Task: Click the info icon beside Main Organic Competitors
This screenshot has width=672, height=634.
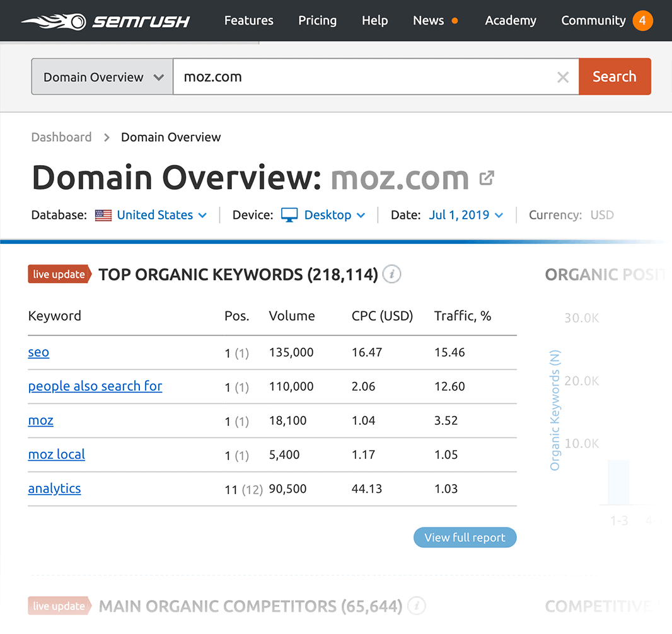Action: point(416,606)
